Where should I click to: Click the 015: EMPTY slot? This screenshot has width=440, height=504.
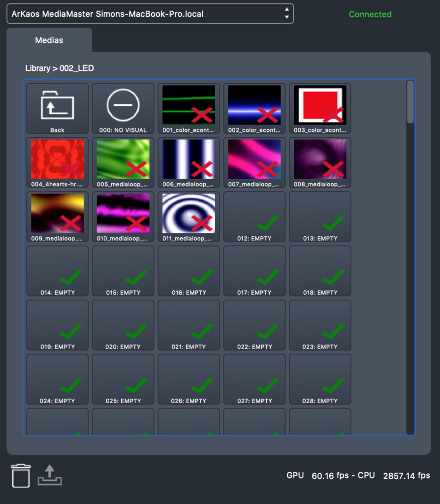[123, 271]
